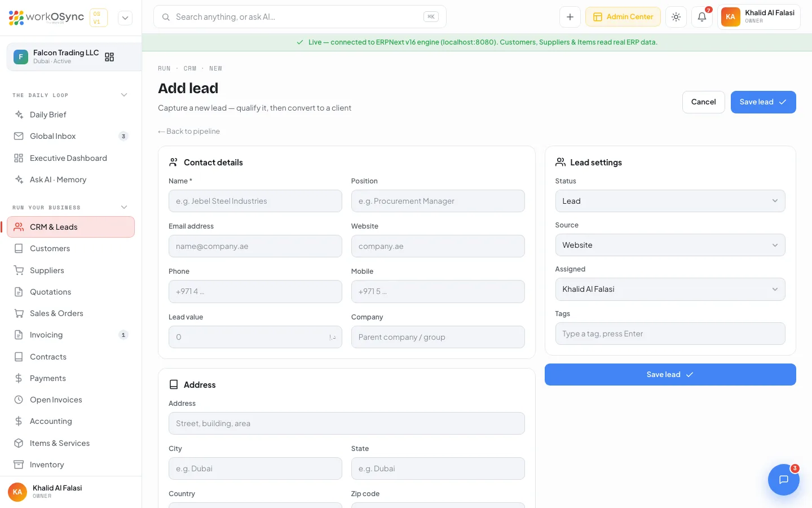The width and height of the screenshot is (812, 508).
Task: Open the OS version switcher chevron
Action: point(125,17)
